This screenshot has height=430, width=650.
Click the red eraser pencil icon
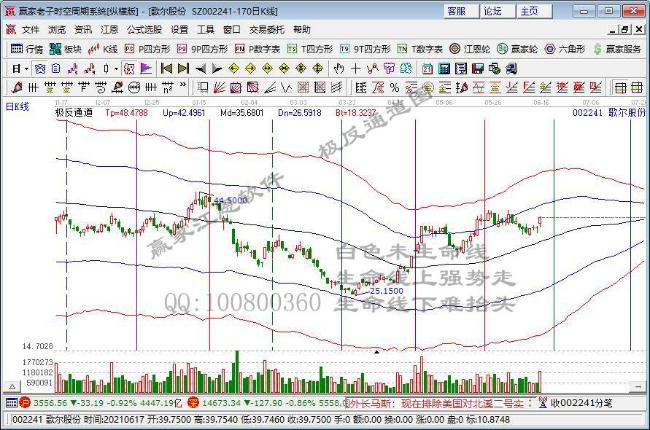(17, 87)
